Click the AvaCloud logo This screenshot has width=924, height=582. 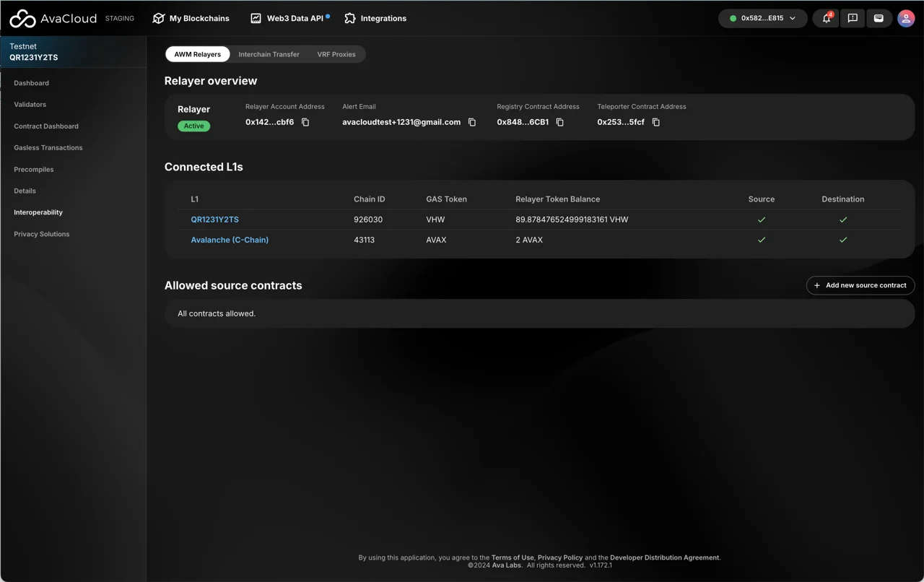pyautogui.click(x=53, y=18)
